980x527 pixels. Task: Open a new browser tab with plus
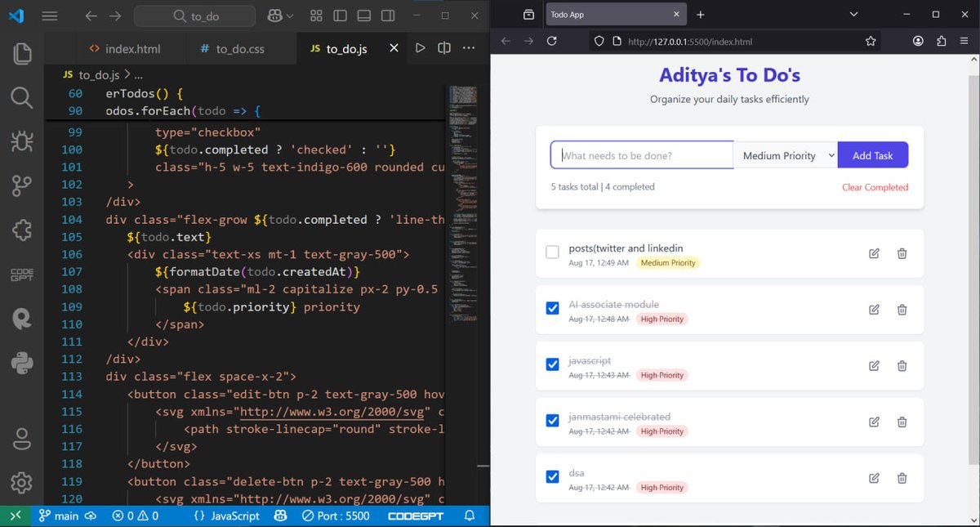[700, 15]
